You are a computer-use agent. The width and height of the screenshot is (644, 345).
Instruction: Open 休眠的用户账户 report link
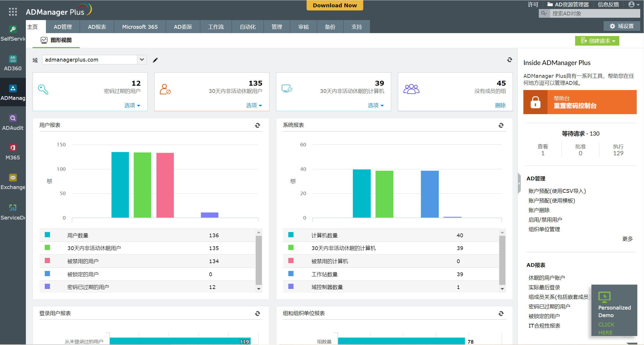pos(547,278)
